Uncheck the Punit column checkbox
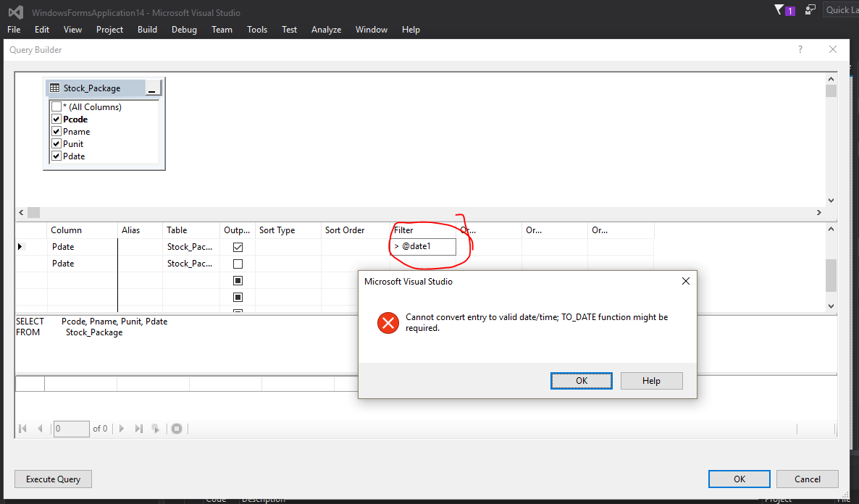The image size is (859, 504). click(56, 143)
